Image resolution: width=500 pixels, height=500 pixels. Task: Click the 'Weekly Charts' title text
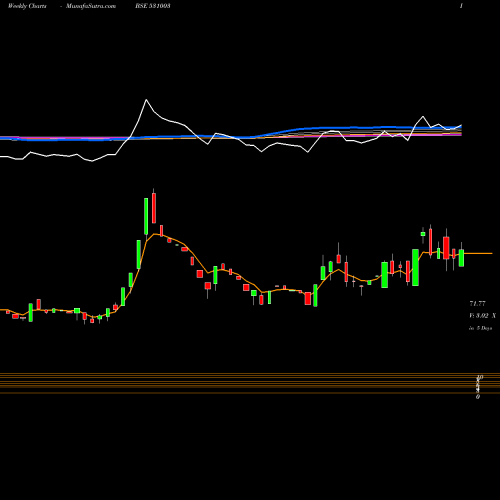[x=27, y=6]
